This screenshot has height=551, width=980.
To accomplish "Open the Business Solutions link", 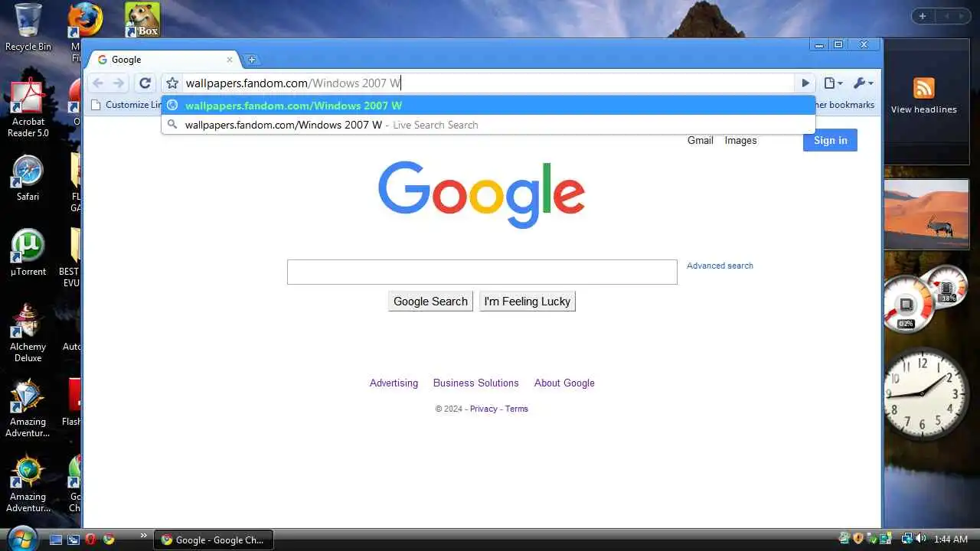I will pos(475,383).
